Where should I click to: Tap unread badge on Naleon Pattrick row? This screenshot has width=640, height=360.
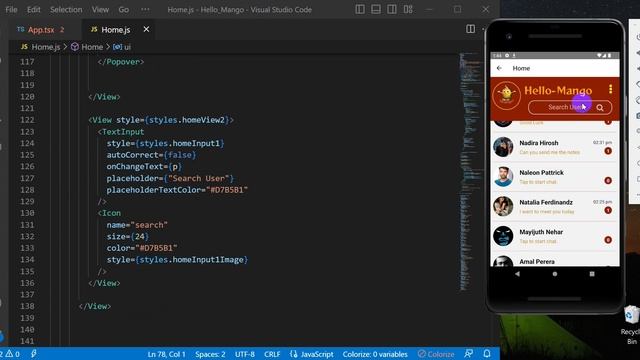pos(608,180)
